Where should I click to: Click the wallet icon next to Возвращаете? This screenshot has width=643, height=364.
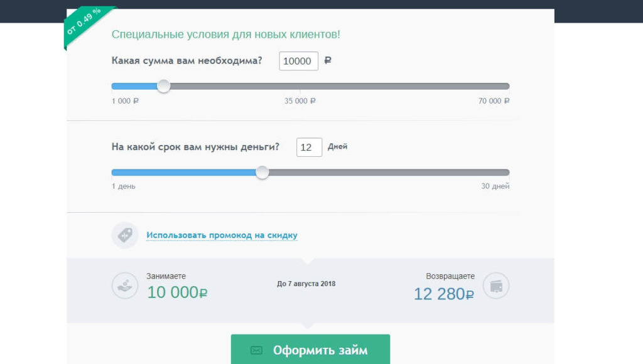(498, 286)
